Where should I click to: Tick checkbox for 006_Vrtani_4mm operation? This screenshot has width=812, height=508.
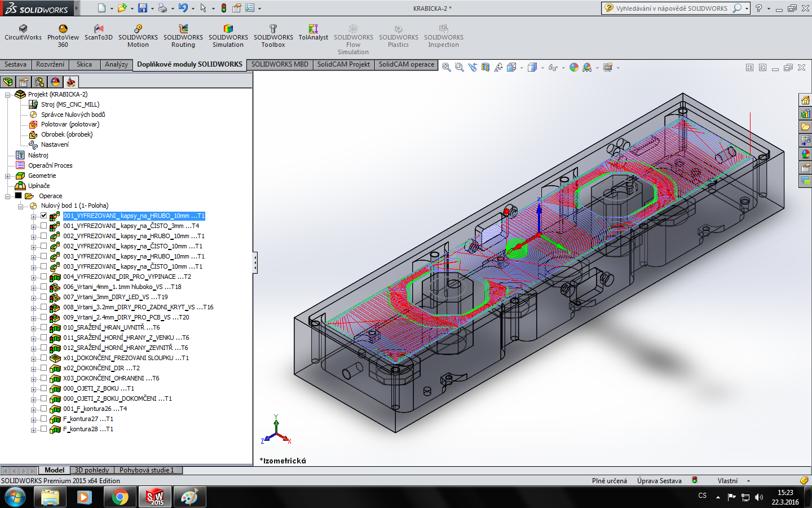pos(43,287)
